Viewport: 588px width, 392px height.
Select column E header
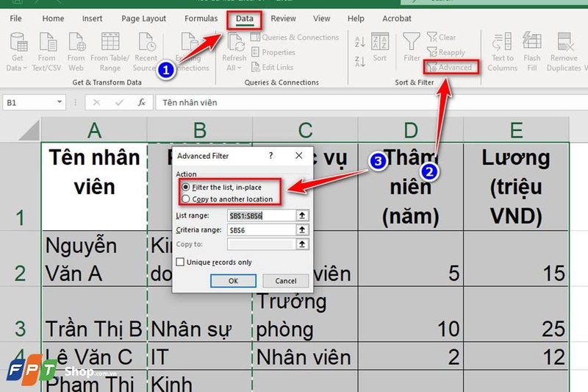coord(516,129)
